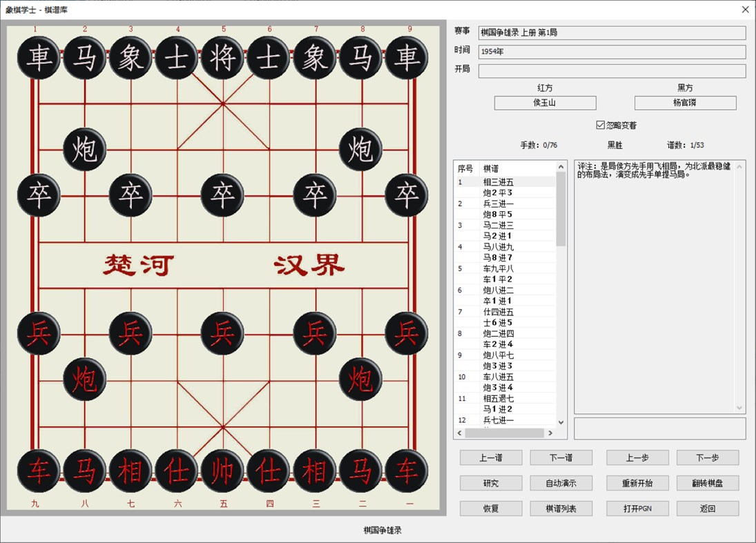Restart the game with 重新开始
The height and width of the screenshot is (543, 756).
click(x=637, y=483)
